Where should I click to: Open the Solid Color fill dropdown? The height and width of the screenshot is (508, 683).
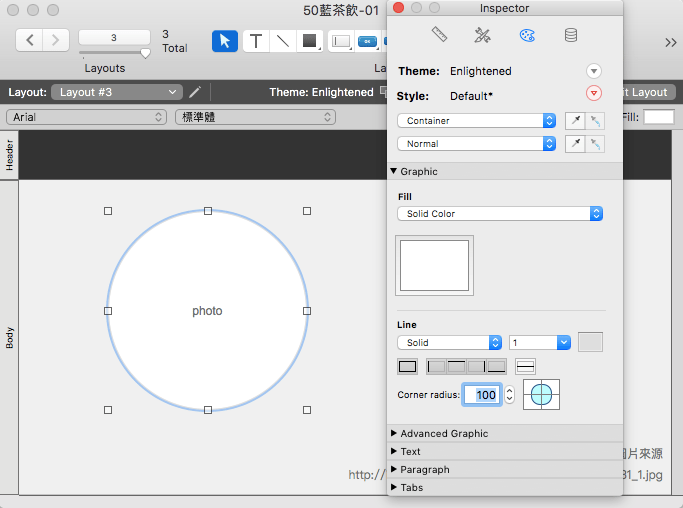coord(500,214)
